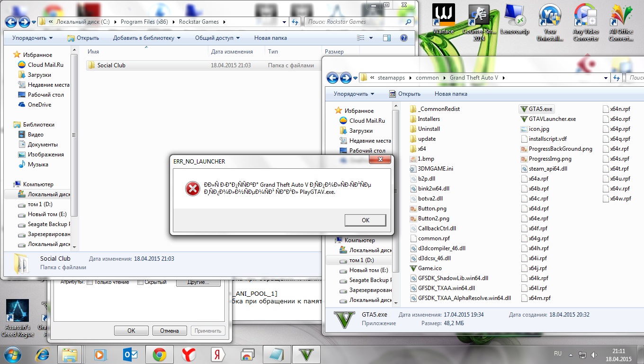The height and width of the screenshot is (364, 644).
Task: Open 'Добавить в библиотеку' dropdown
Action: point(147,38)
